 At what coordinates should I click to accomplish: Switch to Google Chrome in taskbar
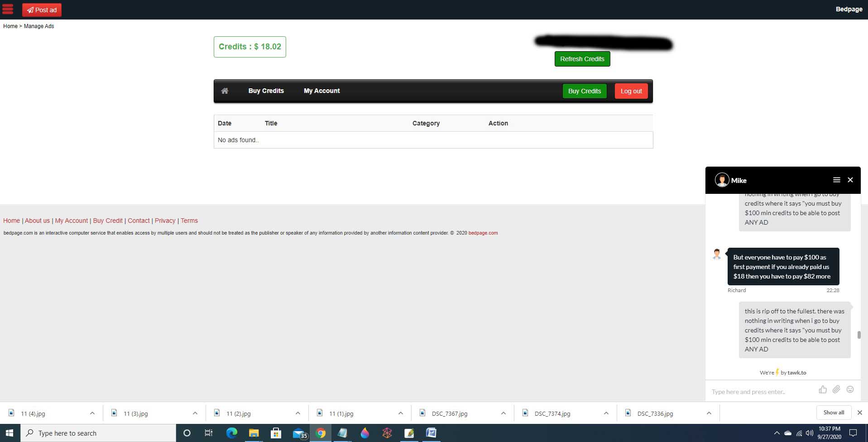pos(321,433)
